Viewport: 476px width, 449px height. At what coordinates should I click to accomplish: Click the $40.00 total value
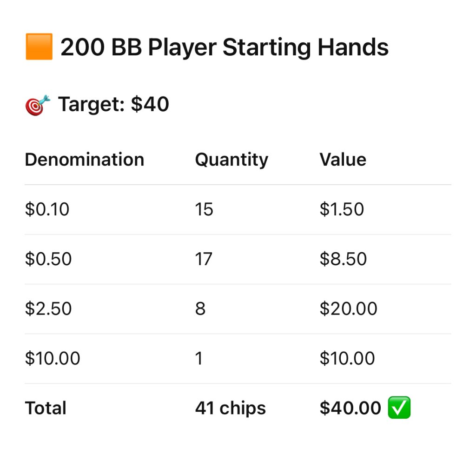tap(350, 408)
